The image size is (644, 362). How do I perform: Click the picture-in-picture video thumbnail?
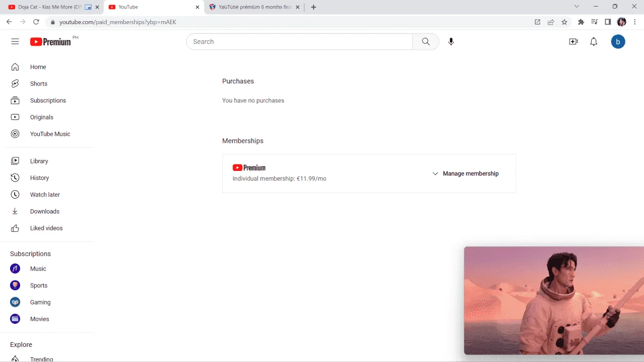554,301
